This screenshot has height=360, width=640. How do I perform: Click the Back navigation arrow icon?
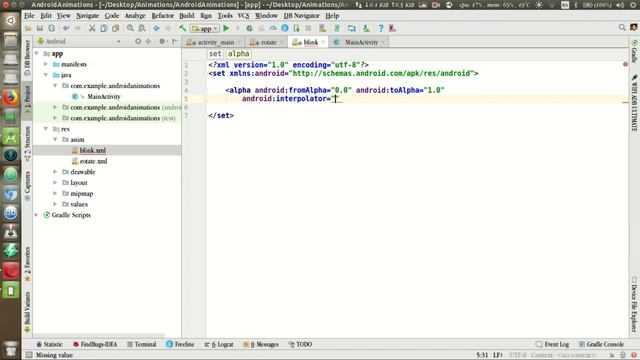click(156, 28)
